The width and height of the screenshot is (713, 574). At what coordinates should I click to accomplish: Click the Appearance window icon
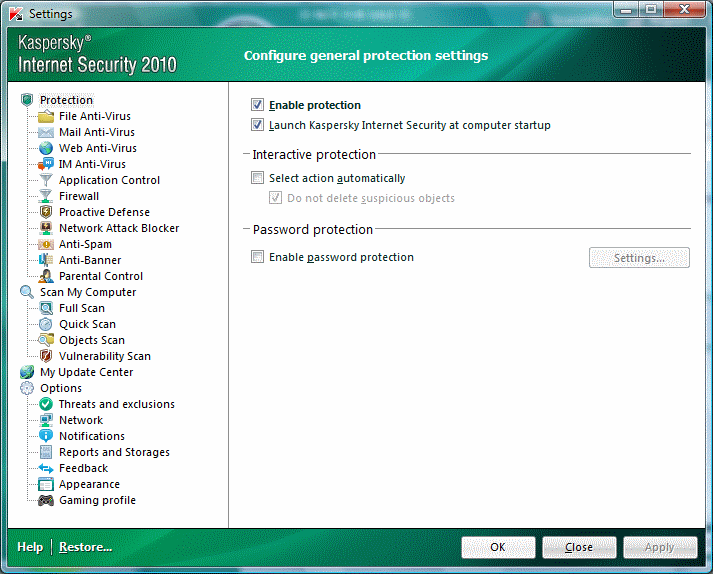[x=45, y=484]
